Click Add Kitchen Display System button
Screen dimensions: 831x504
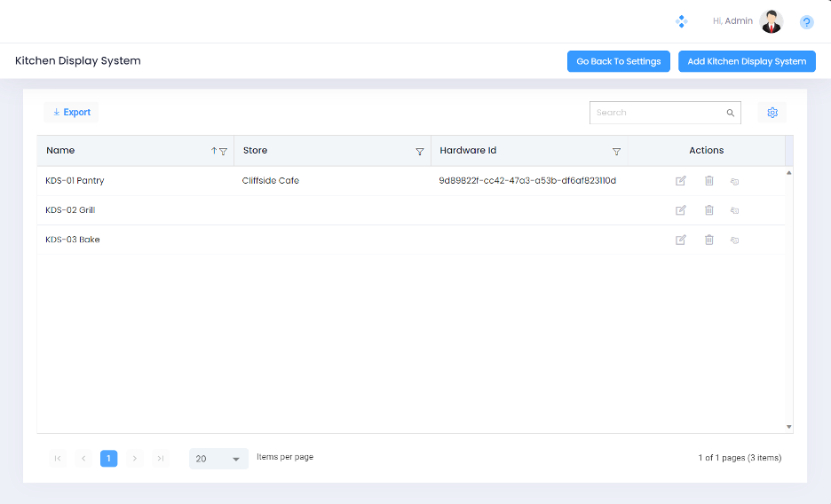click(x=747, y=61)
